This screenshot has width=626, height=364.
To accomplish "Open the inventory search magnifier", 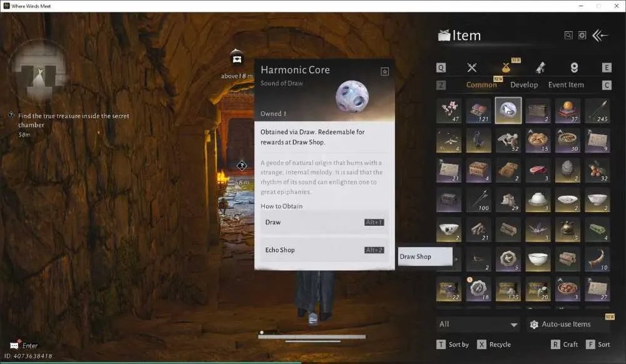I will 568,36.
